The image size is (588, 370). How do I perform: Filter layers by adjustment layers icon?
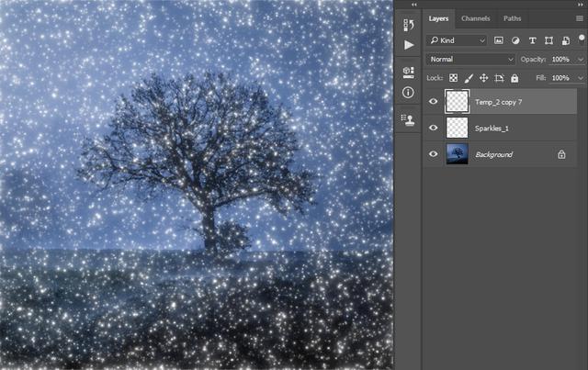[x=515, y=40]
